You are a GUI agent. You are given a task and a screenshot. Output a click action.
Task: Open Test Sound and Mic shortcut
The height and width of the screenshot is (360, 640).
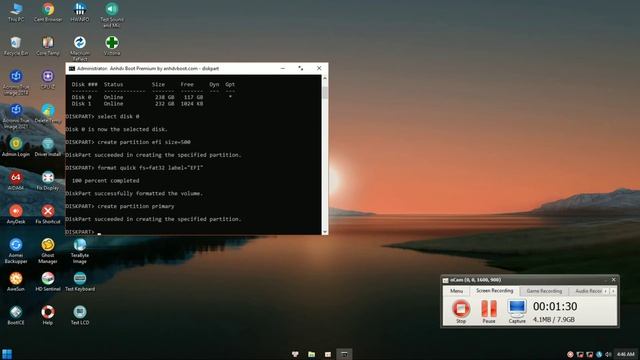[x=111, y=15]
